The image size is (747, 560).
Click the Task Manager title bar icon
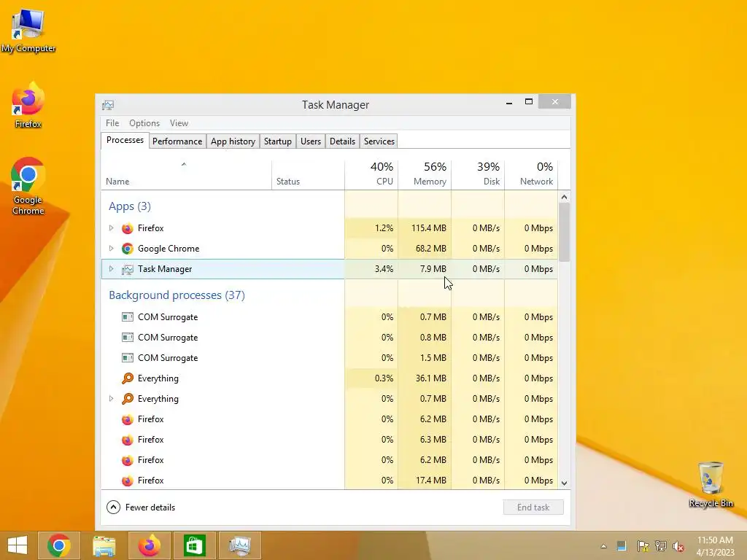coord(108,105)
